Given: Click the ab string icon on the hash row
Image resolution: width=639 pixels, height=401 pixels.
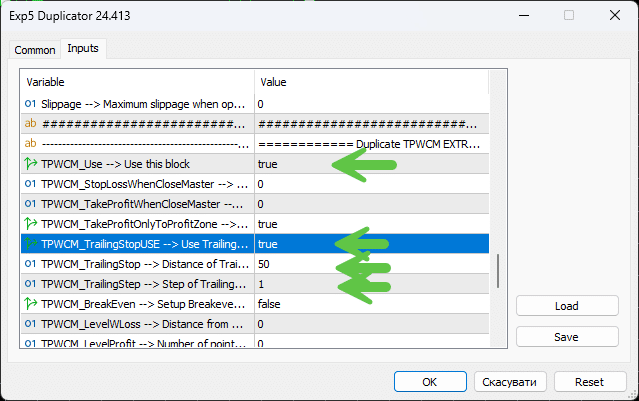Looking at the screenshot, I should 31,124.
